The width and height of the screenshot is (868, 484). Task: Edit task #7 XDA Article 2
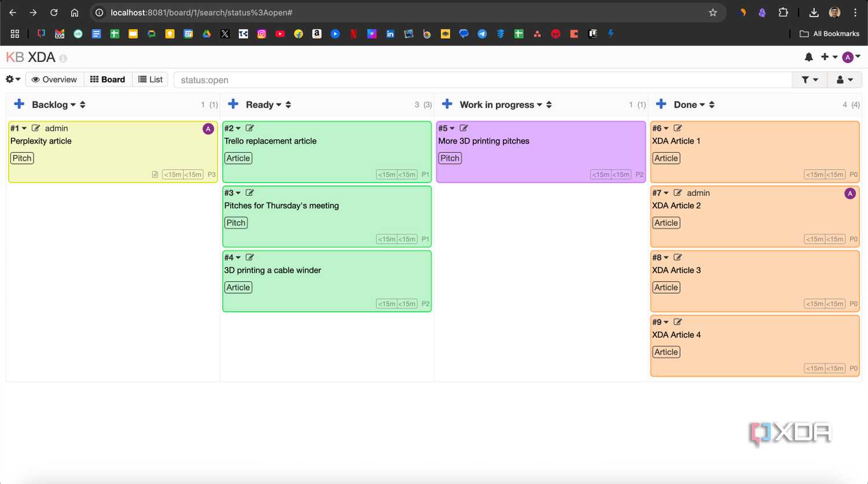click(x=678, y=193)
